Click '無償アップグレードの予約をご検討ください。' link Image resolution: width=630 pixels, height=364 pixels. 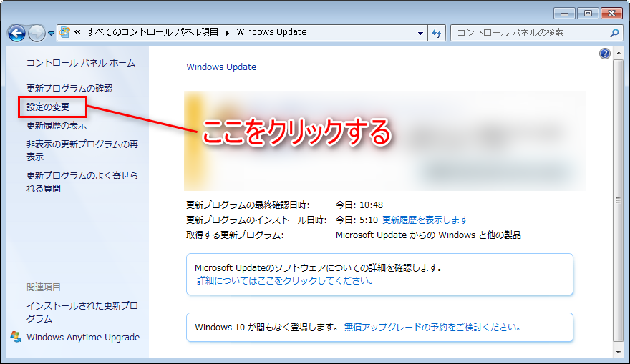pos(432,327)
